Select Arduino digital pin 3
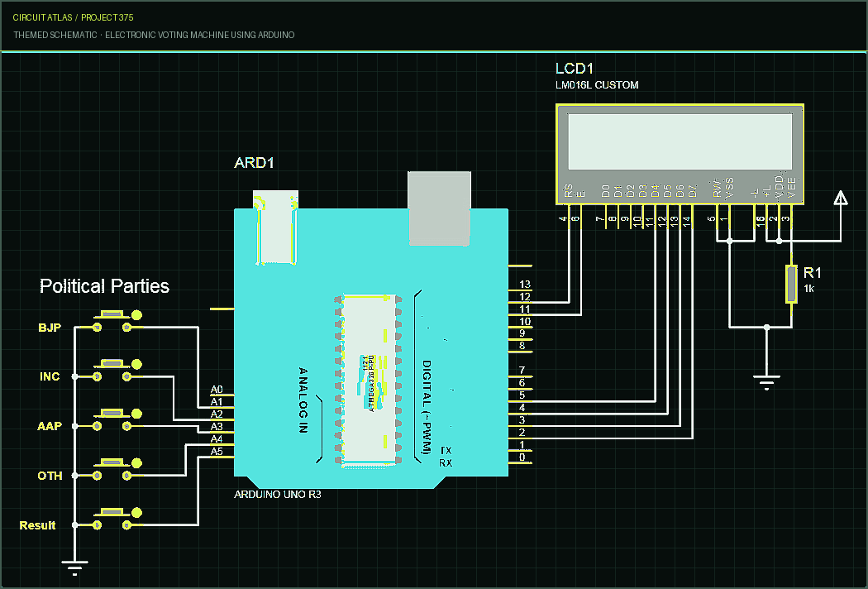This screenshot has height=589, width=868. coord(522,420)
